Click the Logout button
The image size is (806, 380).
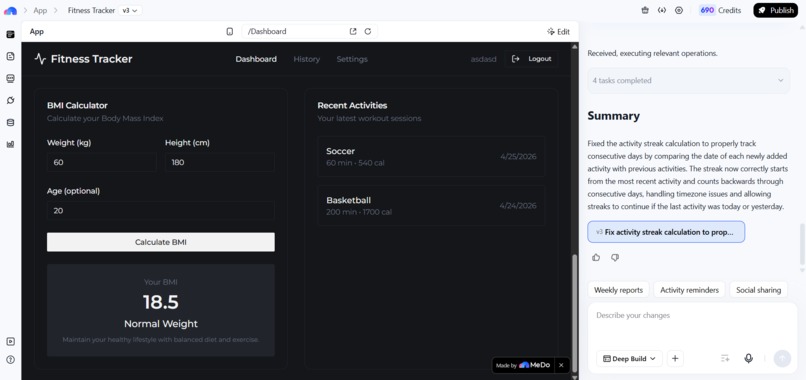click(x=532, y=59)
